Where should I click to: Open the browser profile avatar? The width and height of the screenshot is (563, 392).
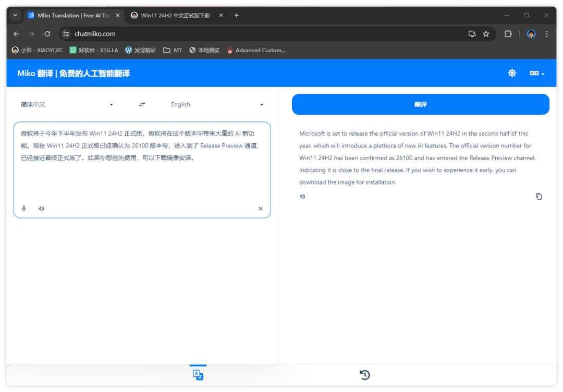tap(531, 34)
